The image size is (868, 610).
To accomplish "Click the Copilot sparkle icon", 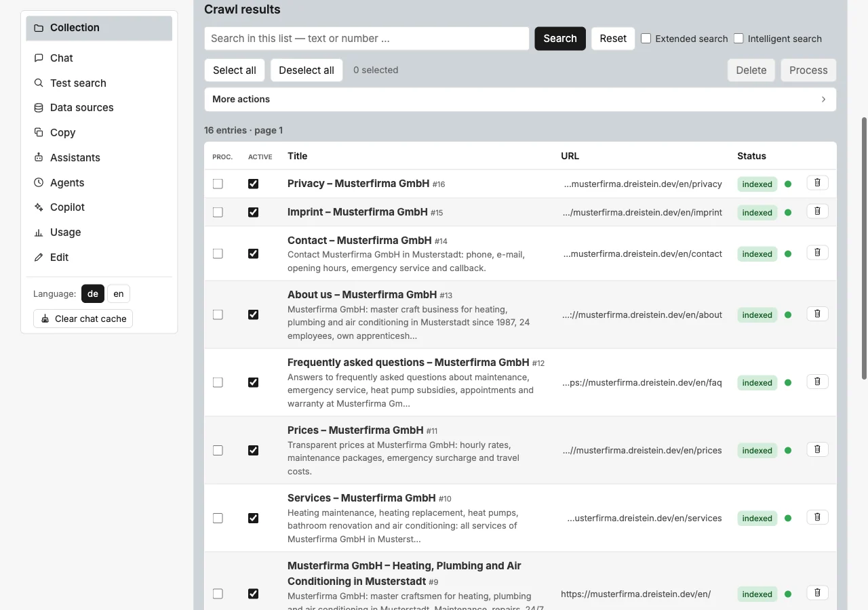I will coord(39,207).
